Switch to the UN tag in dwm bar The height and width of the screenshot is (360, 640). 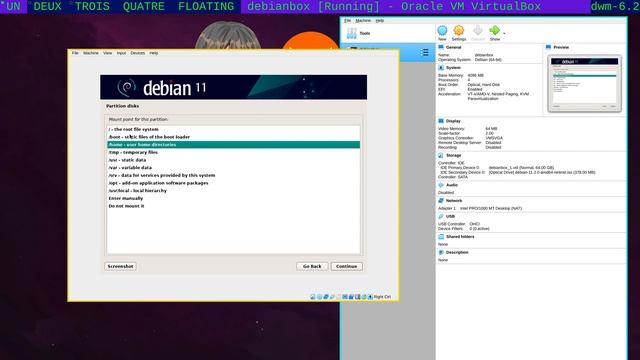click(13, 7)
